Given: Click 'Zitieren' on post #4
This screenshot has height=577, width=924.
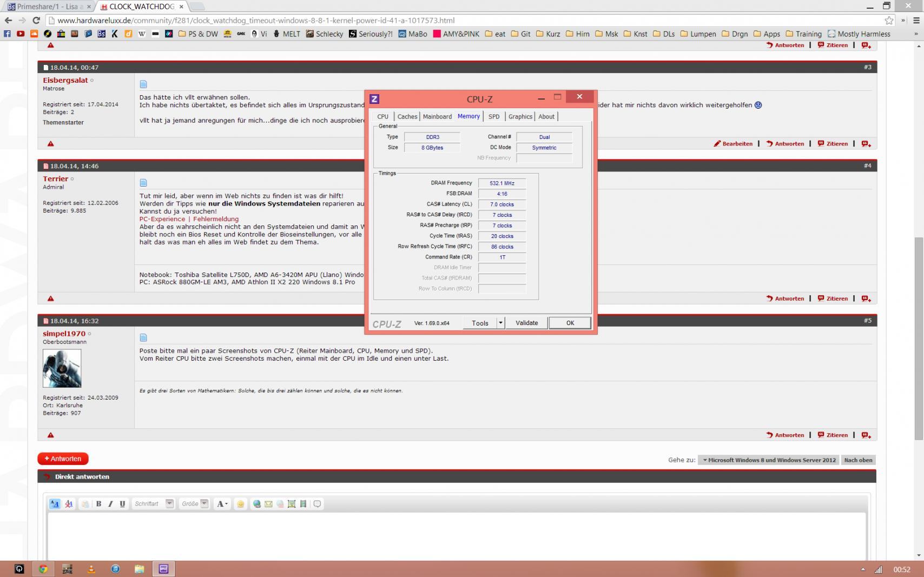Looking at the screenshot, I should click(x=833, y=299).
